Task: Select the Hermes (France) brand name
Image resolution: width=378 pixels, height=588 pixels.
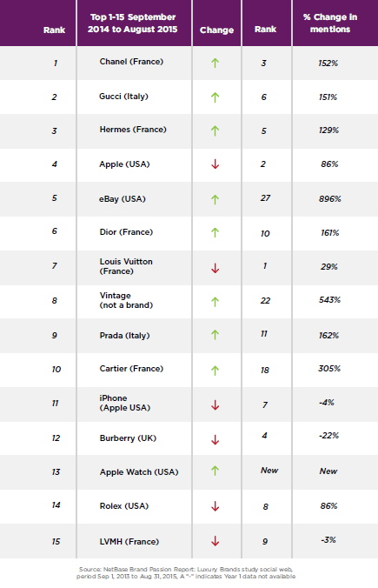Action: coord(133,130)
